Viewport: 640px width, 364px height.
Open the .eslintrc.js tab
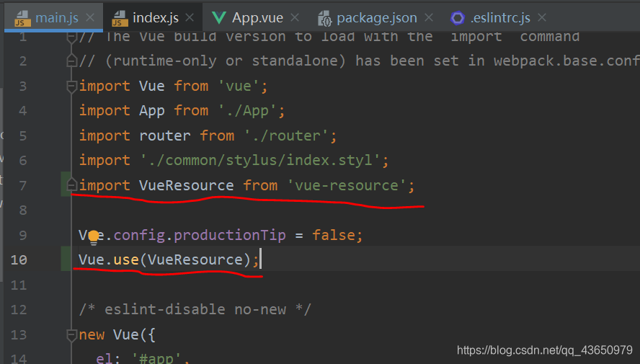pyautogui.click(x=500, y=17)
